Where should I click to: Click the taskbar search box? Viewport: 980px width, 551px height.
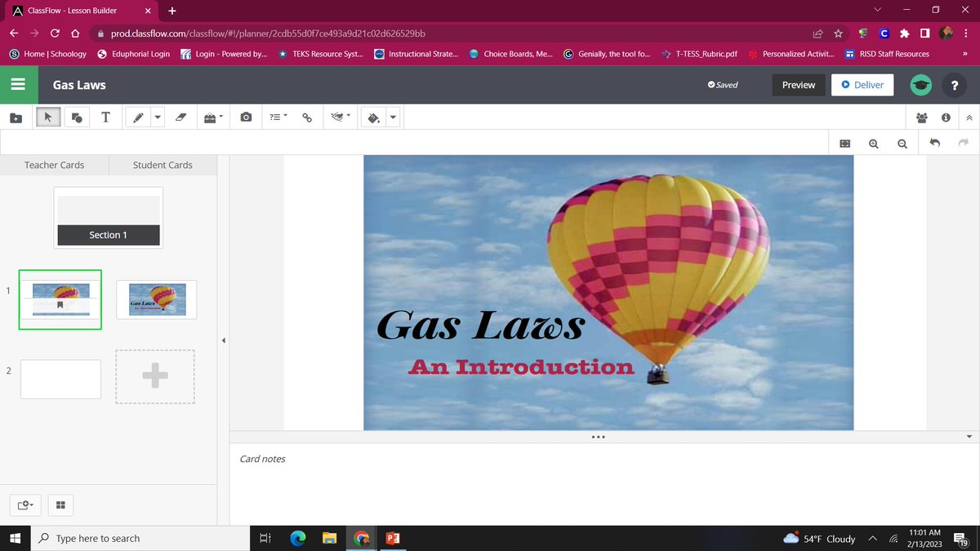[140, 538]
